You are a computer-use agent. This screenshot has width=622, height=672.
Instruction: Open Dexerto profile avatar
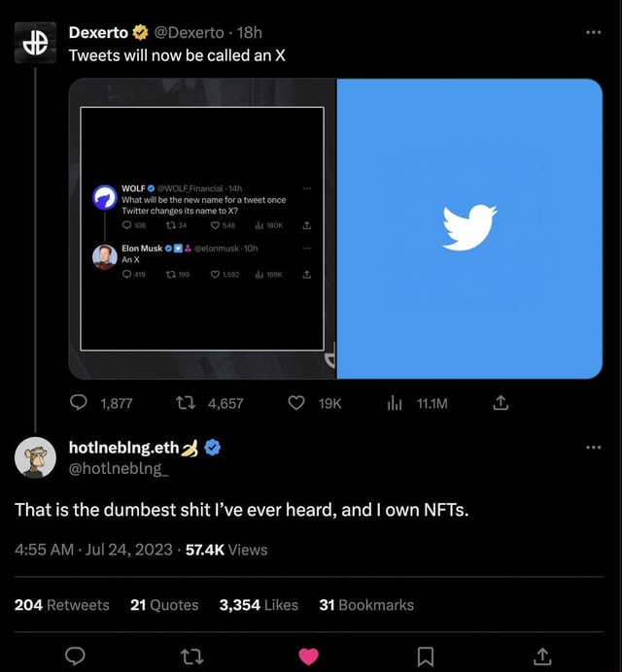(x=35, y=44)
